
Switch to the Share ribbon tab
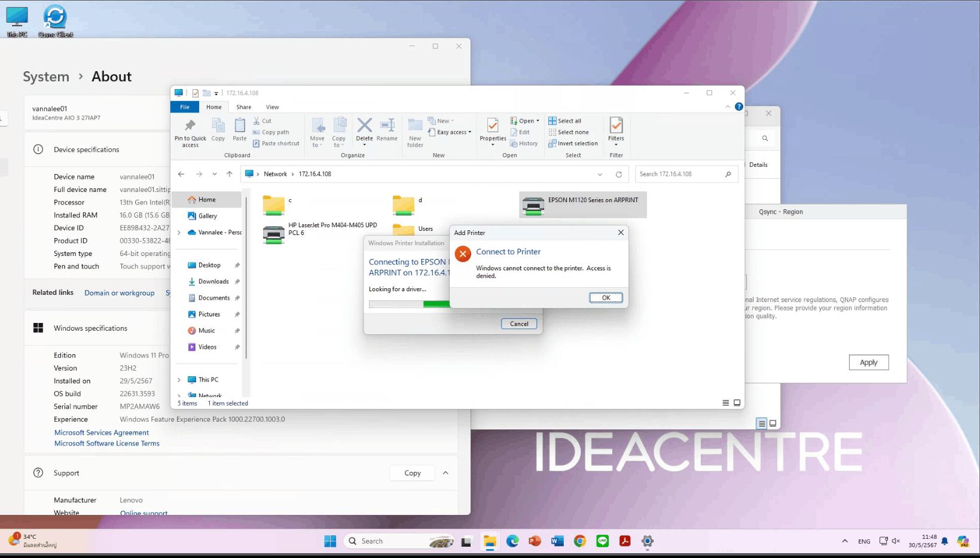pos(244,107)
